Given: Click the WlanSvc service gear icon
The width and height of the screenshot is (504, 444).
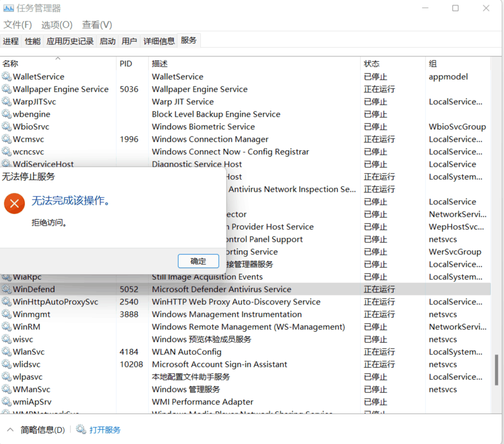Looking at the screenshot, I should pos(7,352).
